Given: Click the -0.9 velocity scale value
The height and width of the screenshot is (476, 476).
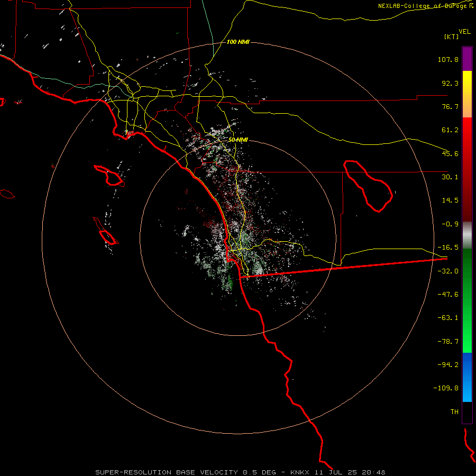Looking at the screenshot, I should [x=450, y=224].
